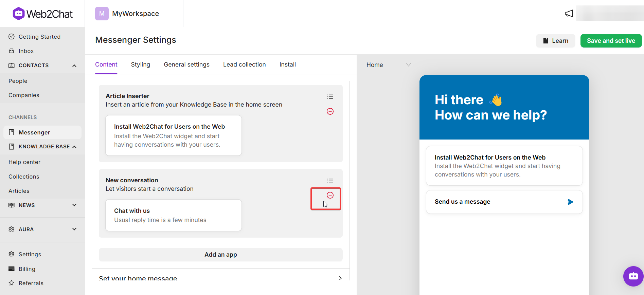The height and width of the screenshot is (295, 644).
Task: Click the News newspaper icon
Action: pos(12,205)
